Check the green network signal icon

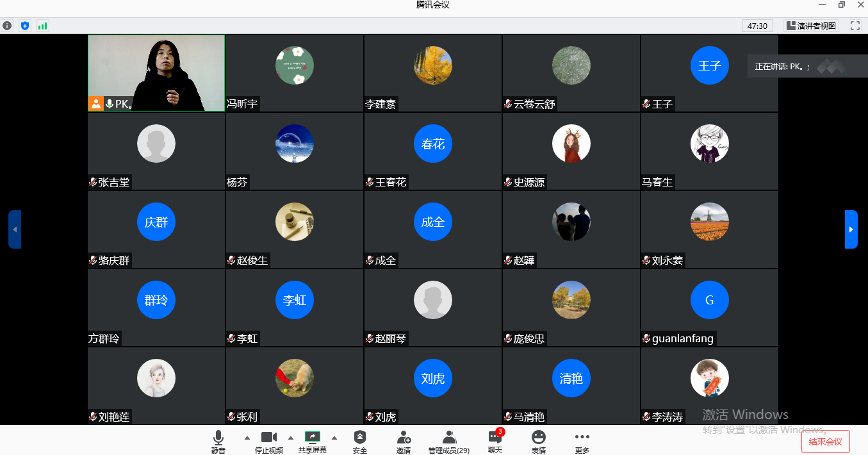43,26
